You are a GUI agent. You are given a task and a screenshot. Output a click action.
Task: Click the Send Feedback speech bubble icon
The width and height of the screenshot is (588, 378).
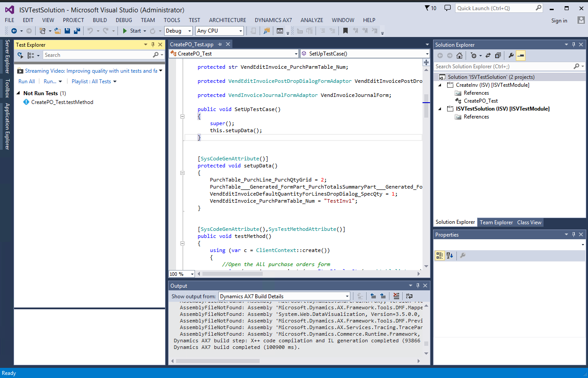pyautogui.click(x=448, y=8)
